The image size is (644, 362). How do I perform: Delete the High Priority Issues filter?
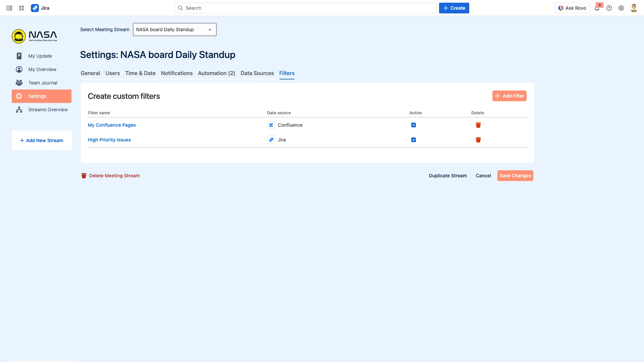click(x=478, y=140)
